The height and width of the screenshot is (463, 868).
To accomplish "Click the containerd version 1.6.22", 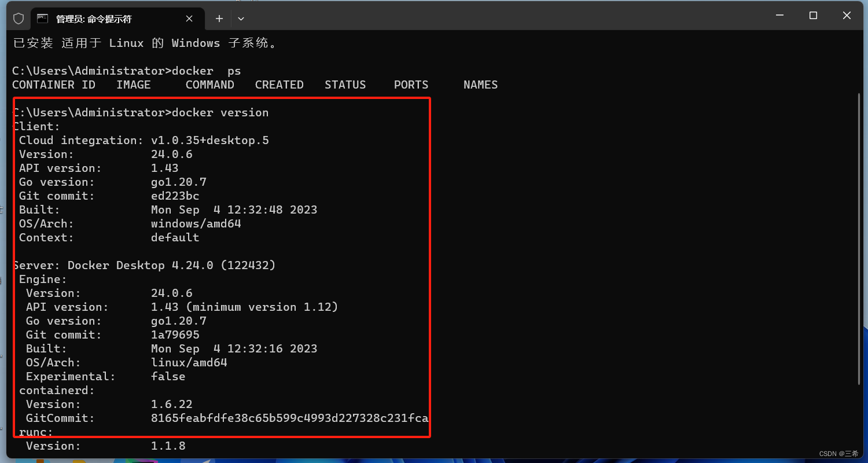I will (172, 404).
